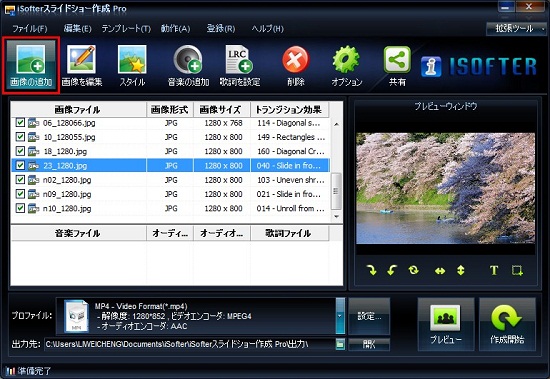Open the 編集(E) menu
The image size is (550, 379).
pos(78,28)
